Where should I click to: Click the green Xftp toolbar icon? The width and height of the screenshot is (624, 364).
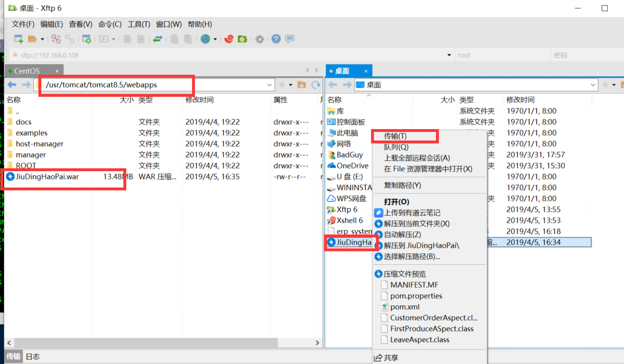click(242, 39)
